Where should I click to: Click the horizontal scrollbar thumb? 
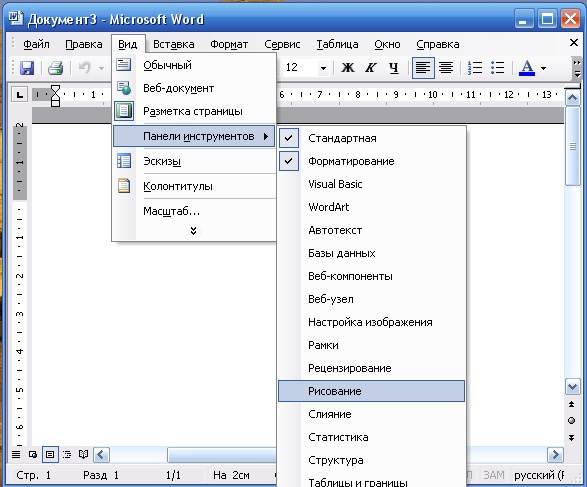pos(222,455)
